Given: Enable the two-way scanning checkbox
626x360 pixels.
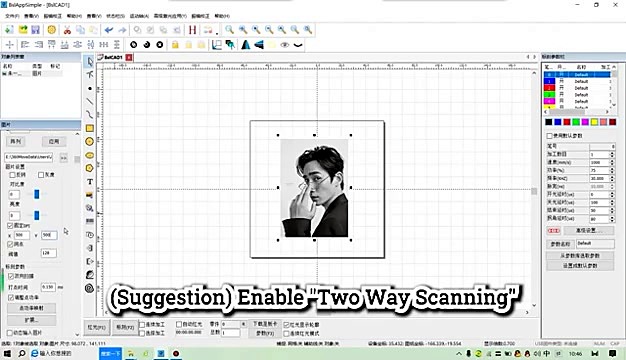Looking at the screenshot, I should point(11,276).
